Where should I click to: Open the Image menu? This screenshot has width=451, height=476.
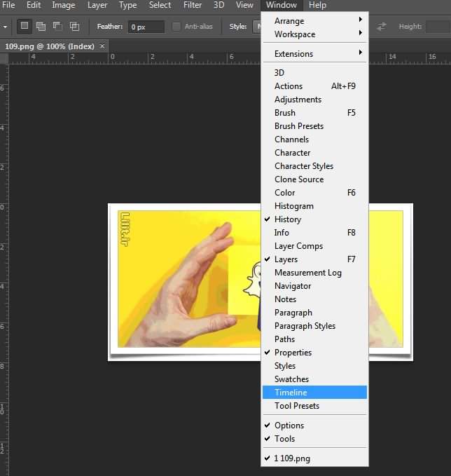pos(64,5)
